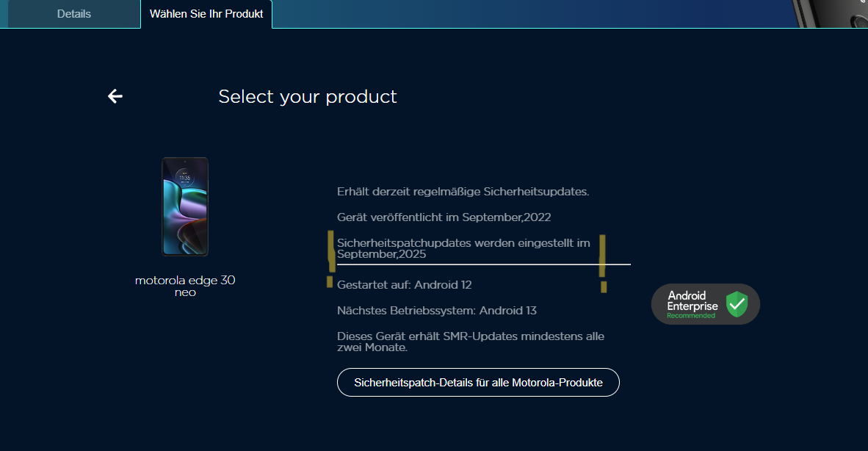Click the back arrow icon
868x451 pixels.
(x=115, y=96)
